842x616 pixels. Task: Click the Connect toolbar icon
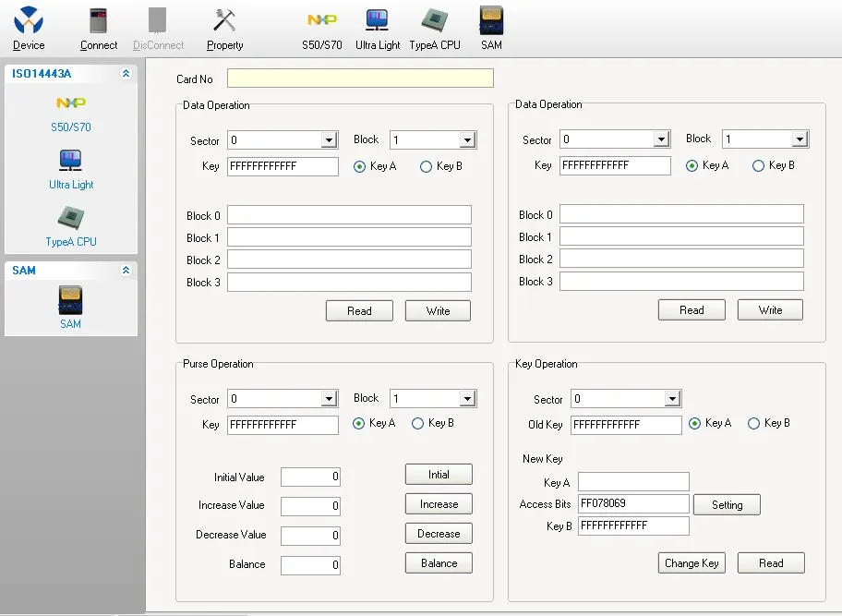coord(98,28)
